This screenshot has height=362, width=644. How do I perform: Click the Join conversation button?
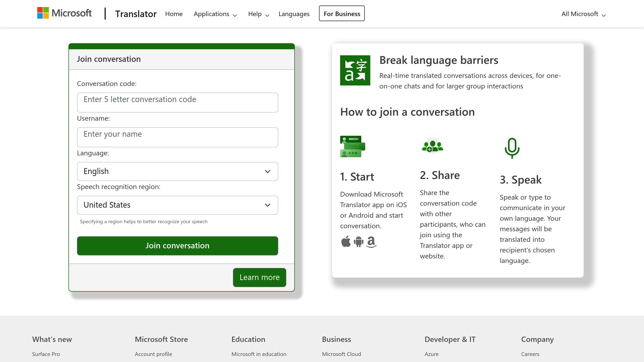177,246
